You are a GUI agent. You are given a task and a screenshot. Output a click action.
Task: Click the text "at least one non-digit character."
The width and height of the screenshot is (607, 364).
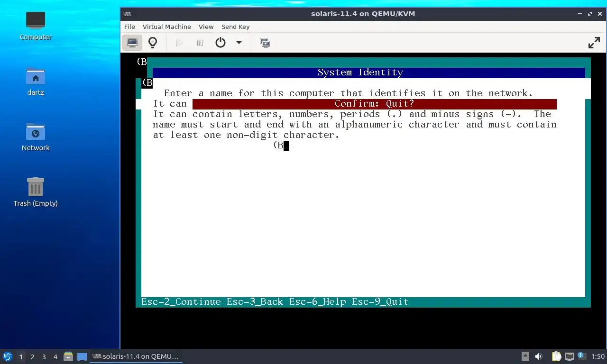[246, 135]
